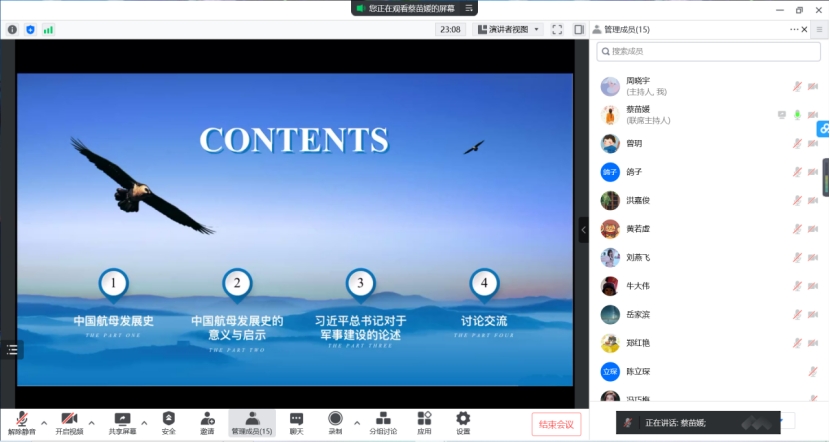
Task: Open 设置 (Settings) gear icon
Action: pos(463,420)
